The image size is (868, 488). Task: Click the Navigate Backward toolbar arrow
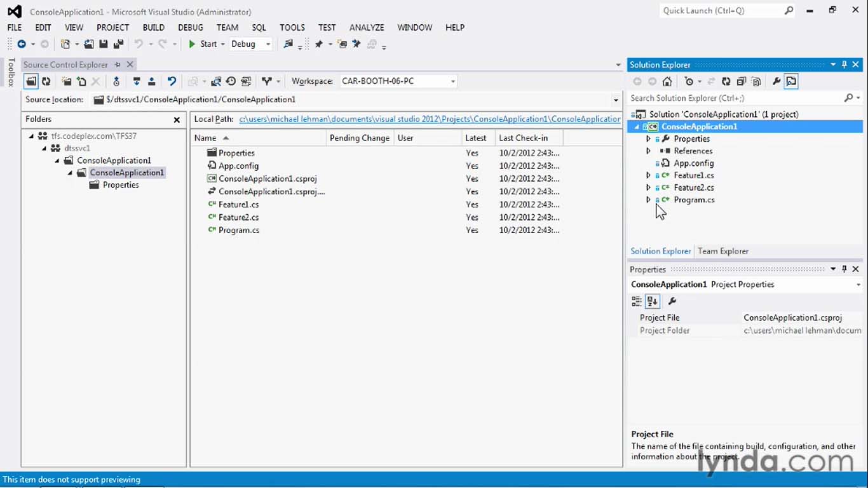(x=22, y=44)
